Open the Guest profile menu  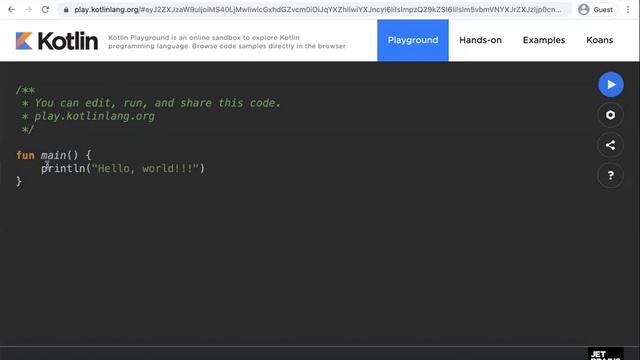pos(596,9)
